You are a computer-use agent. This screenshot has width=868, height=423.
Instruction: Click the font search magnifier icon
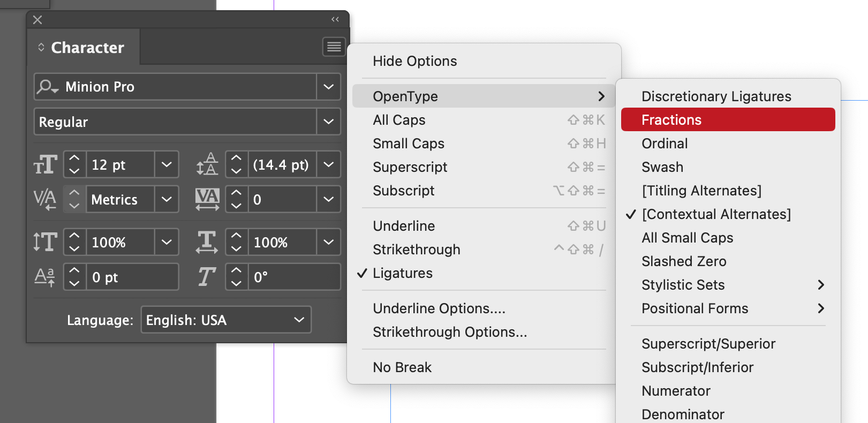pos(46,87)
